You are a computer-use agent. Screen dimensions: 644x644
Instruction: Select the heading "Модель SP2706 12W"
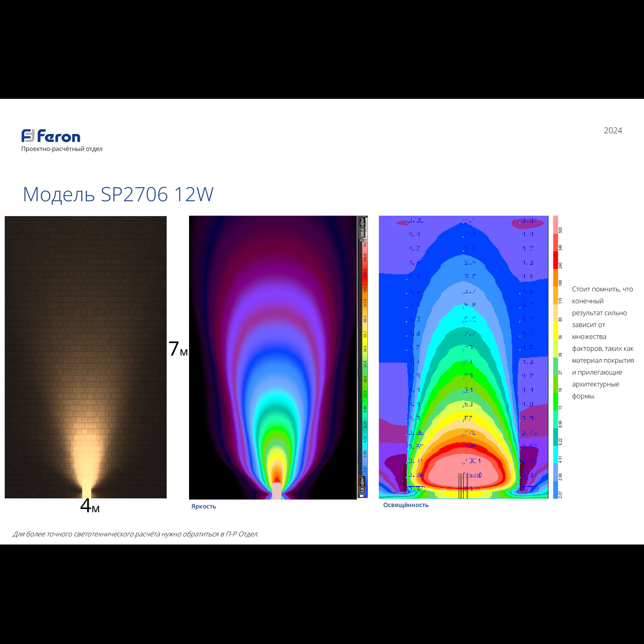pyautogui.click(x=118, y=194)
